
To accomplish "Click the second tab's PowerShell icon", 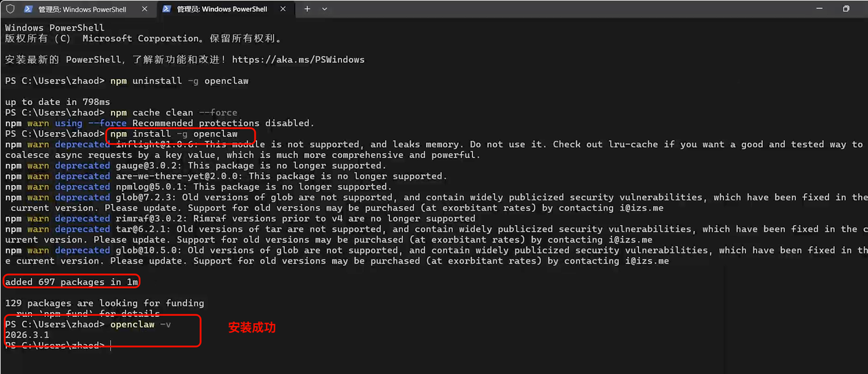I will pyautogui.click(x=167, y=9).
